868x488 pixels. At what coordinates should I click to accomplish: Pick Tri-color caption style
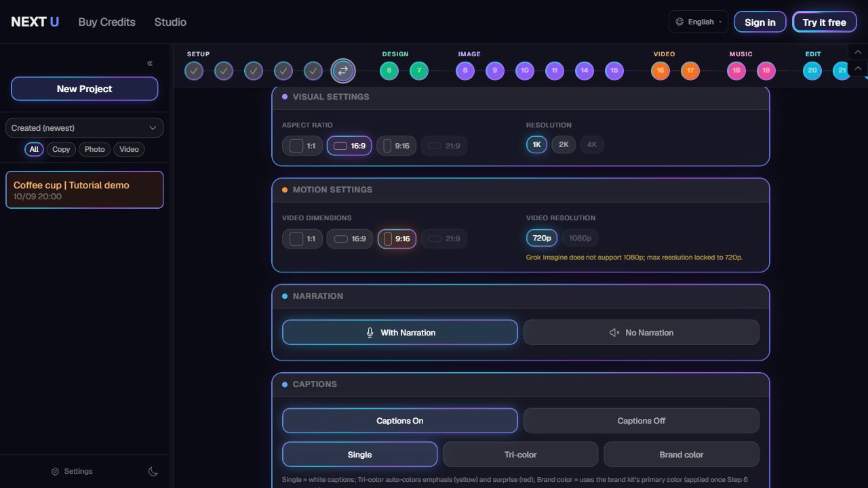pyautogui.click(x=521, y=455)
